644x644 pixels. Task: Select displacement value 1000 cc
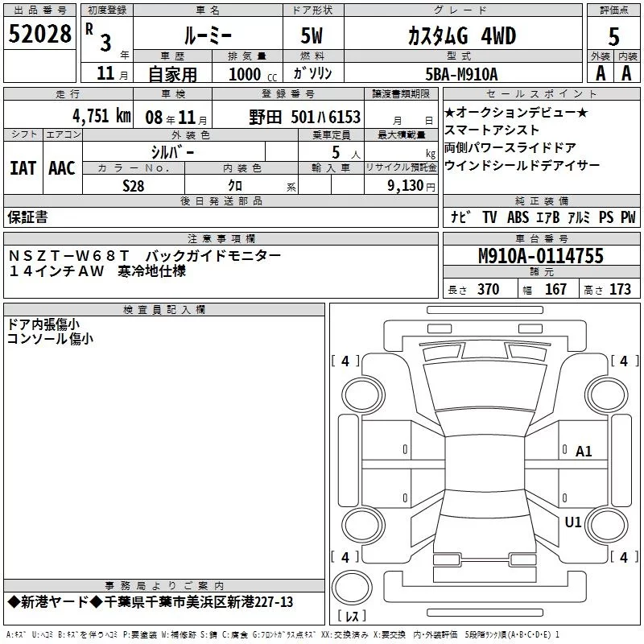[x=253, y=74]
